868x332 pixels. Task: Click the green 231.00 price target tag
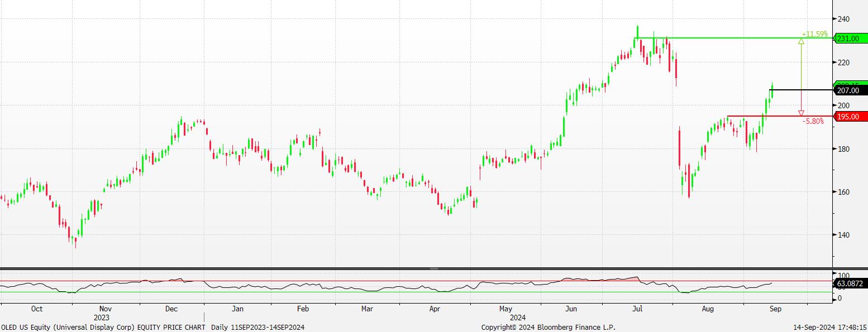(x=851, y=39)
